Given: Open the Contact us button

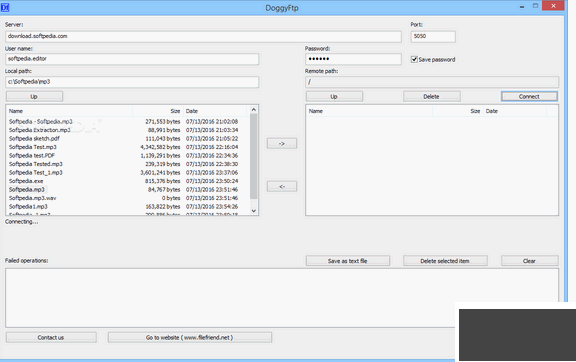Looking at the screenshot, I should tap(51, 337).
